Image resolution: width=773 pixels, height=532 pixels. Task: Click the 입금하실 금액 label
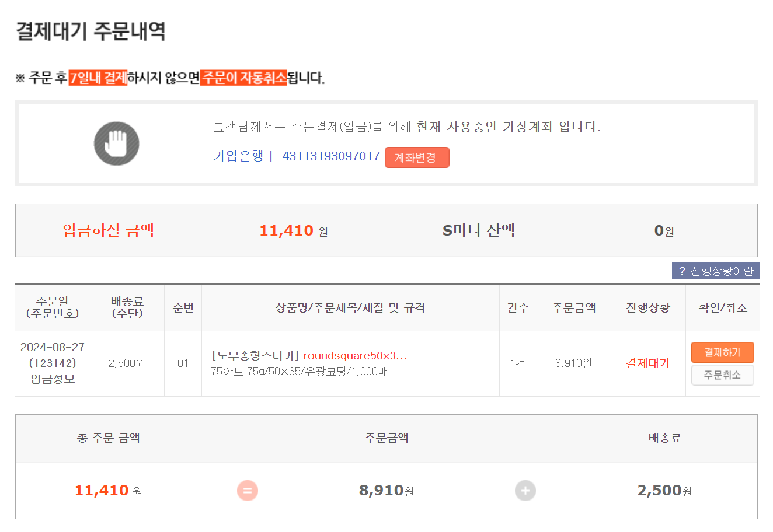click(x=109, y=230)
